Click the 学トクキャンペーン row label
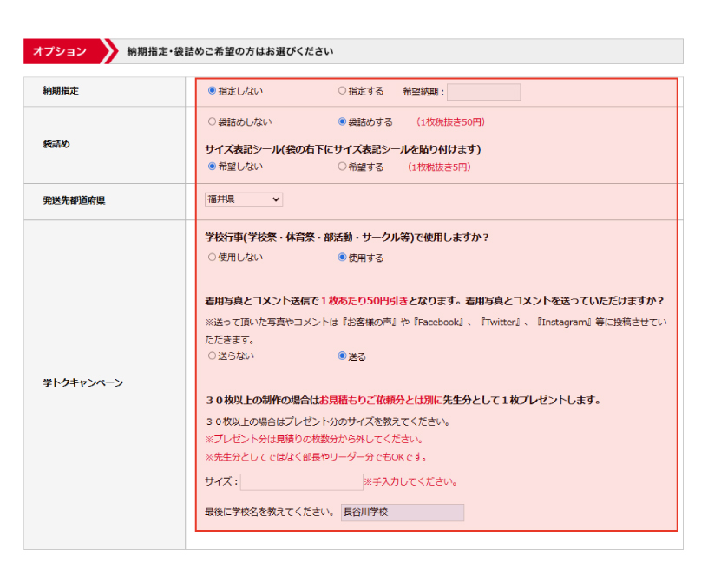This screenshot has width=708, height=588. point(82,382)
